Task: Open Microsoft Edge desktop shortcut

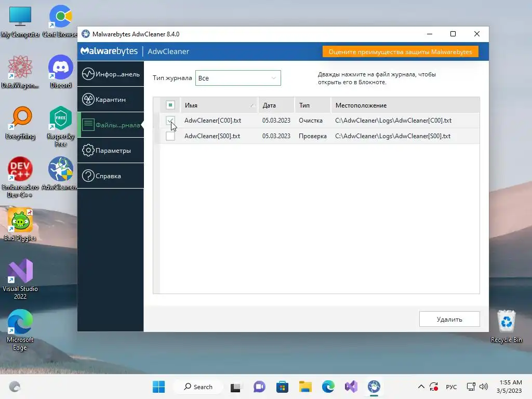Action: (x=20, y=330)
